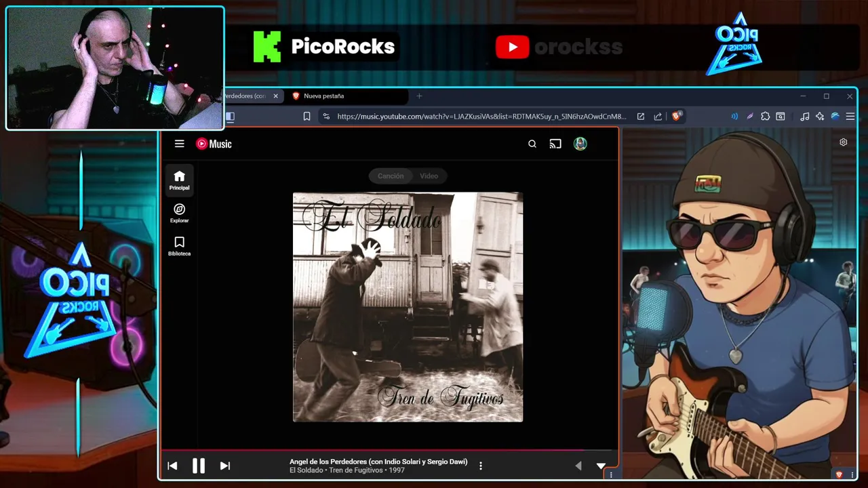Close the Perdedores browser tab

[x=275, y=96]
